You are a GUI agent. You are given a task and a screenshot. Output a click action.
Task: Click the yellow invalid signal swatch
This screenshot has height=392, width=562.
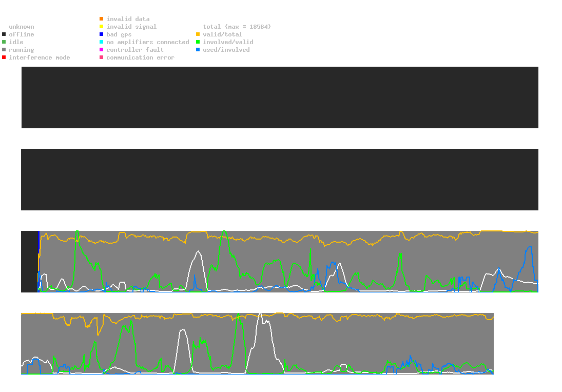click(x=102, y=27)
